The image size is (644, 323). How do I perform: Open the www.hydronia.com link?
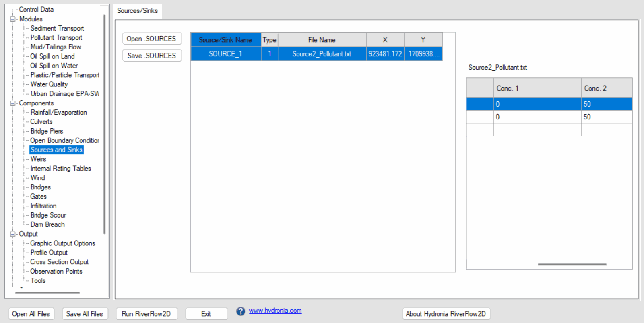[275, 311]
